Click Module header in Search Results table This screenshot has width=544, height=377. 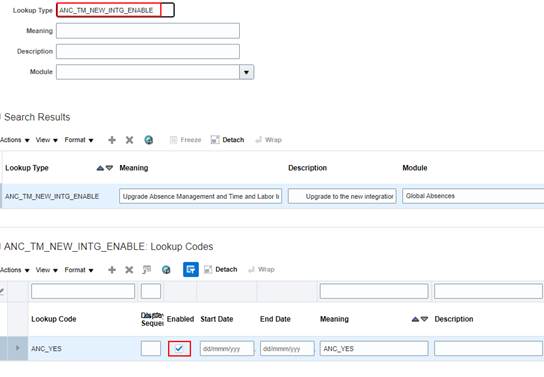[415, 168]
